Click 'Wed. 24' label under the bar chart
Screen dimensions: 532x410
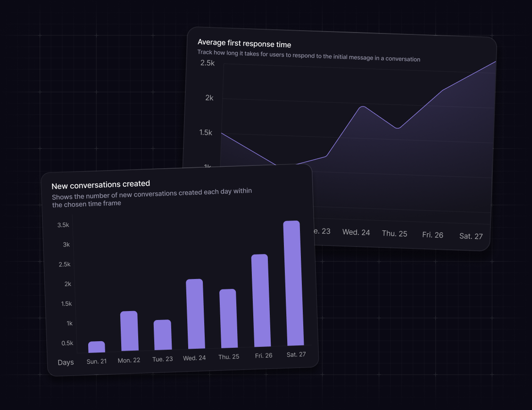pos(194,358)
